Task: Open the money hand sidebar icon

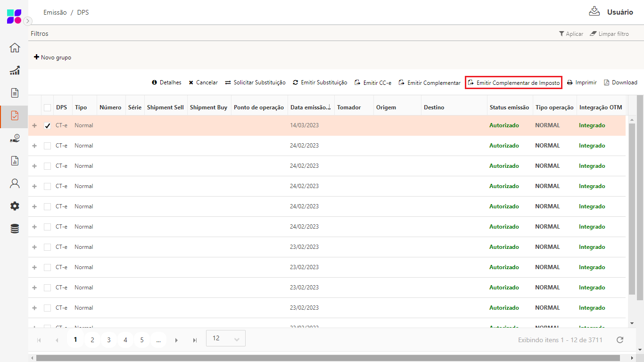Action: coord(15,138)
